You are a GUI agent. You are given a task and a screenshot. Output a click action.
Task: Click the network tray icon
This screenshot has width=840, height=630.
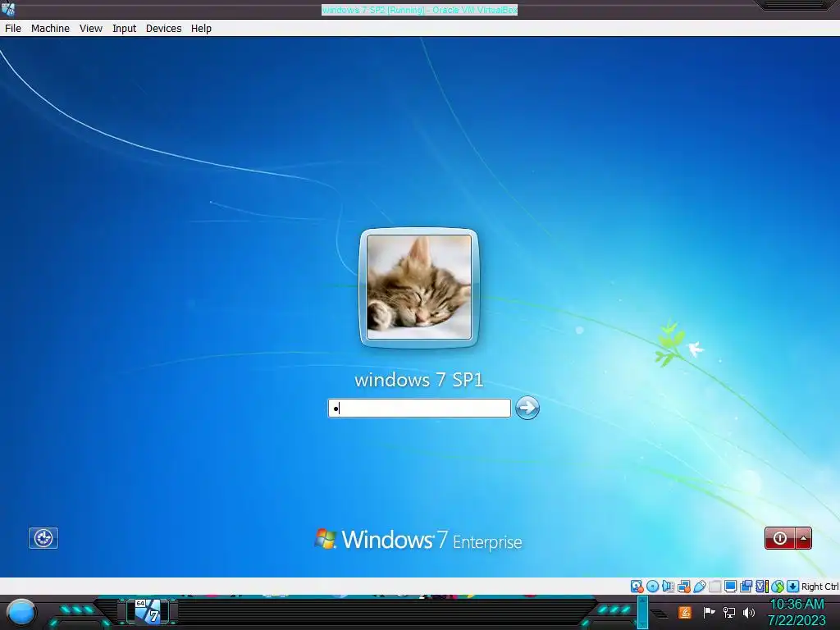(729, 612)
